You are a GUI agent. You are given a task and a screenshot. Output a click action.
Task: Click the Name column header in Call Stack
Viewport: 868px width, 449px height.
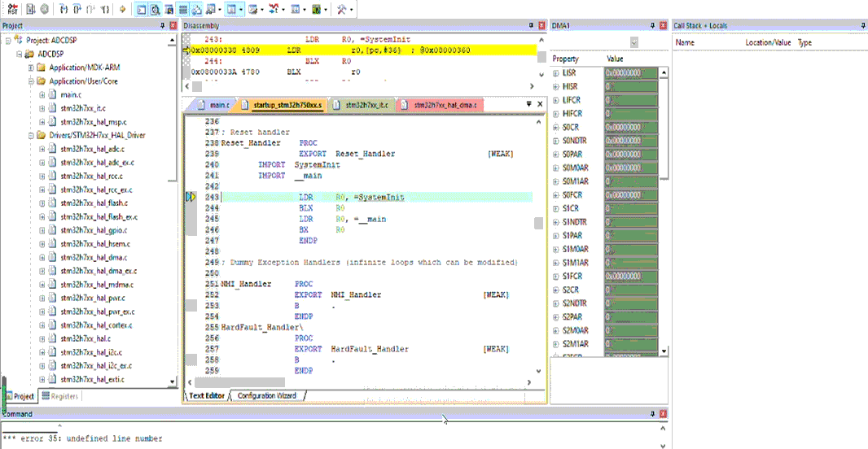click(685, 42)
